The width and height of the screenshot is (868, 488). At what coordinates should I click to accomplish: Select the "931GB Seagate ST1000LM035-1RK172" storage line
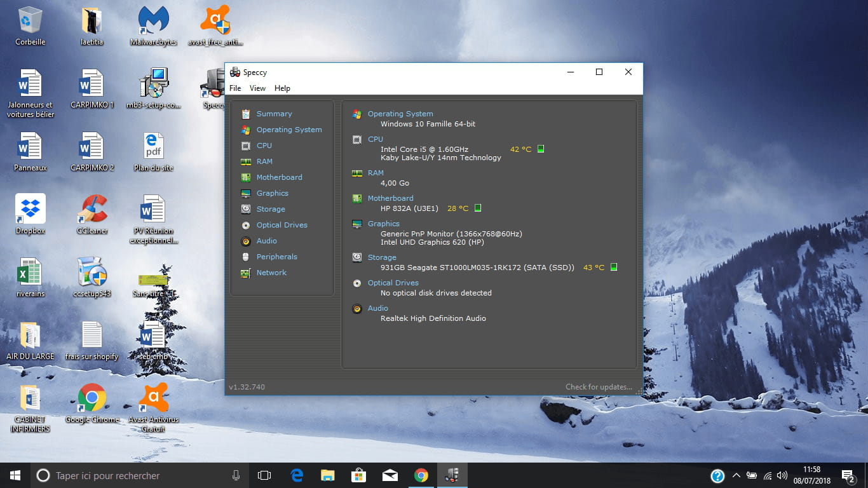pyautogui.click(x=477, y=268)
